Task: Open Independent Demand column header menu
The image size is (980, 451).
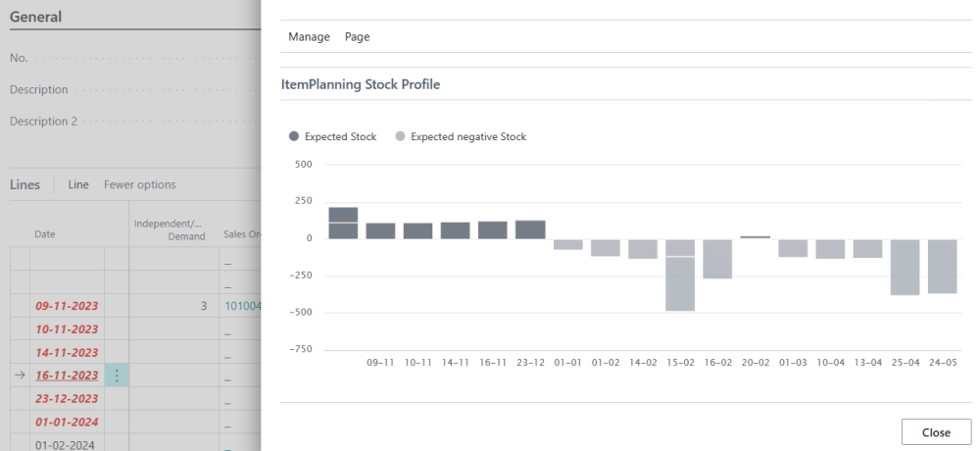Action: [x=170, y=229]
